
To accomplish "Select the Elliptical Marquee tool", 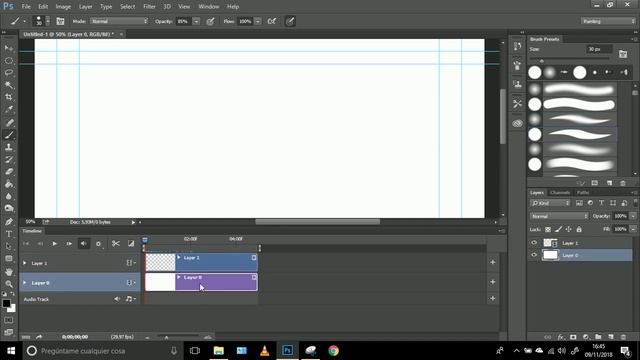I will (9, 61).
